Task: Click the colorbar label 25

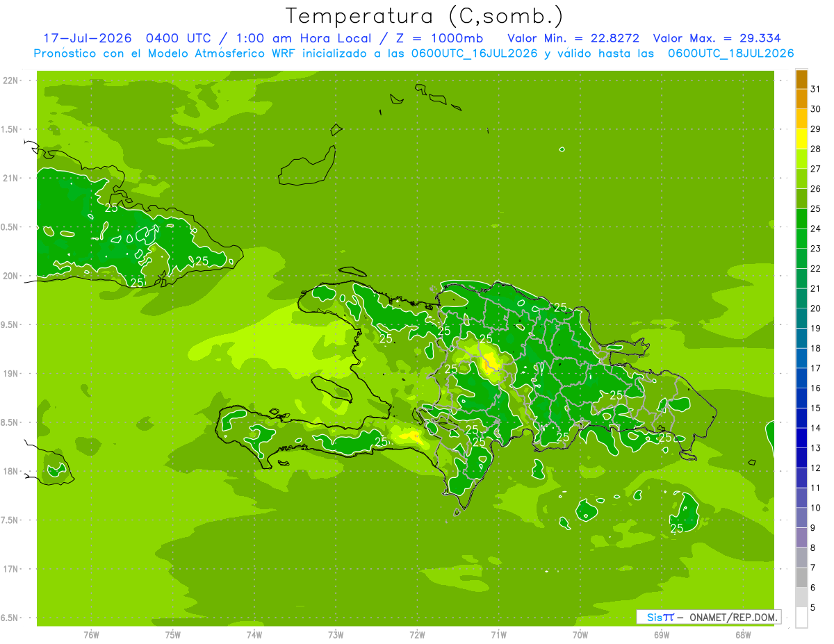Action: pyautogui.click(x=816, y=209)
